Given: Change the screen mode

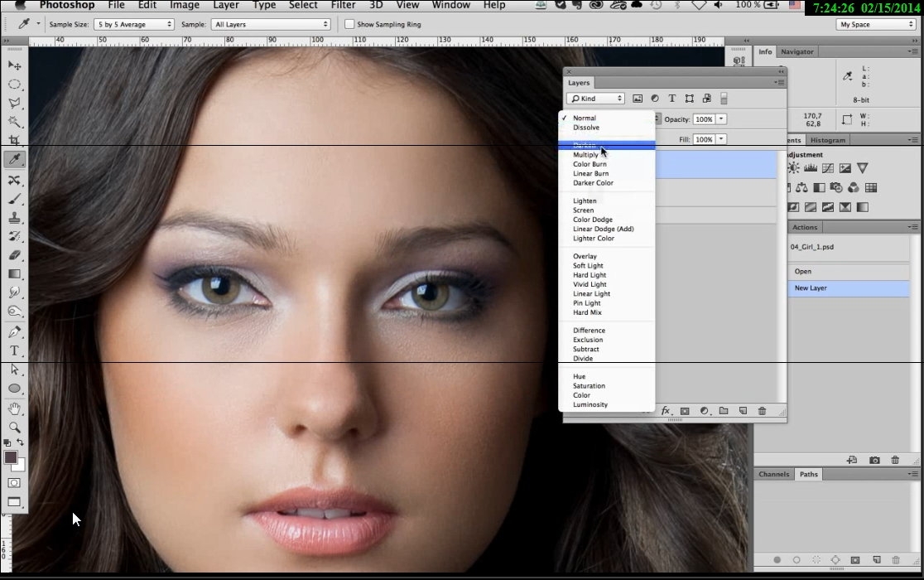Looking at the screenshot, I should 14,502.
